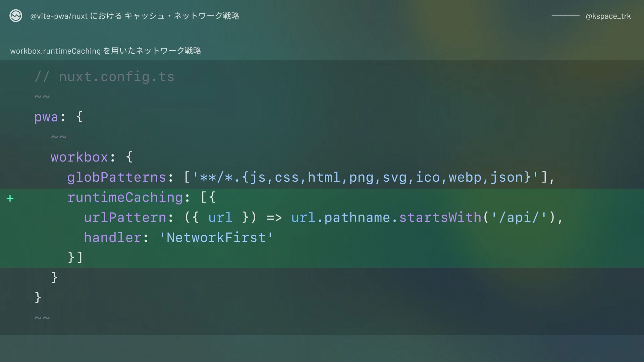The height and width of the screenshot is (362, 644).
Task: Click the pwa property name
Action: click(46, 117)
